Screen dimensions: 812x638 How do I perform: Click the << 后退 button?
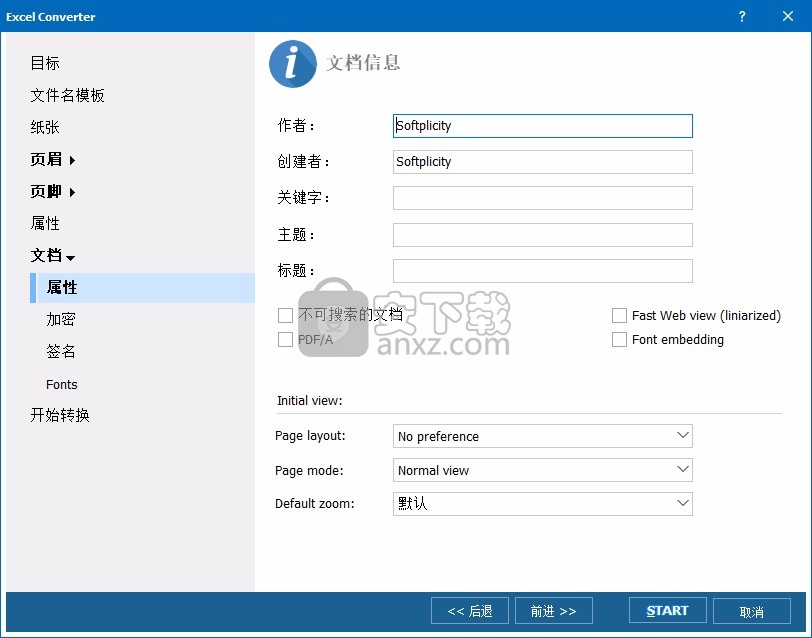click(x=470, y=611)
